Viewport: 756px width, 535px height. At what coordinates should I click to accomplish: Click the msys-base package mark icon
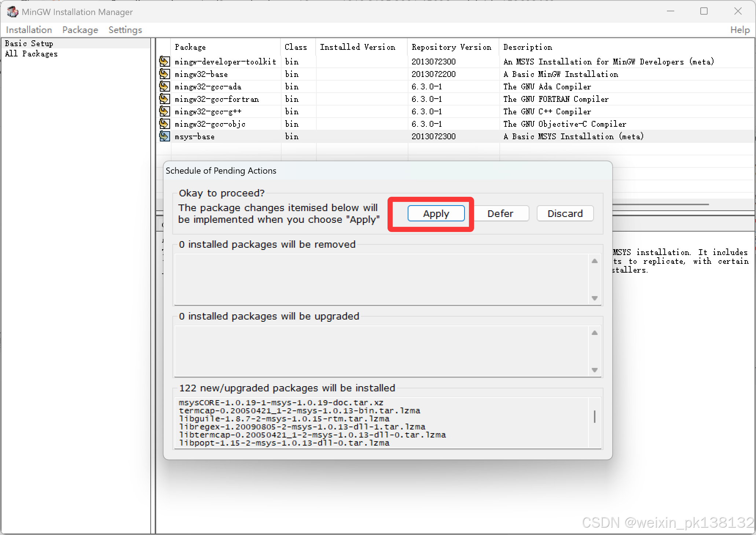tap(164, 136)
